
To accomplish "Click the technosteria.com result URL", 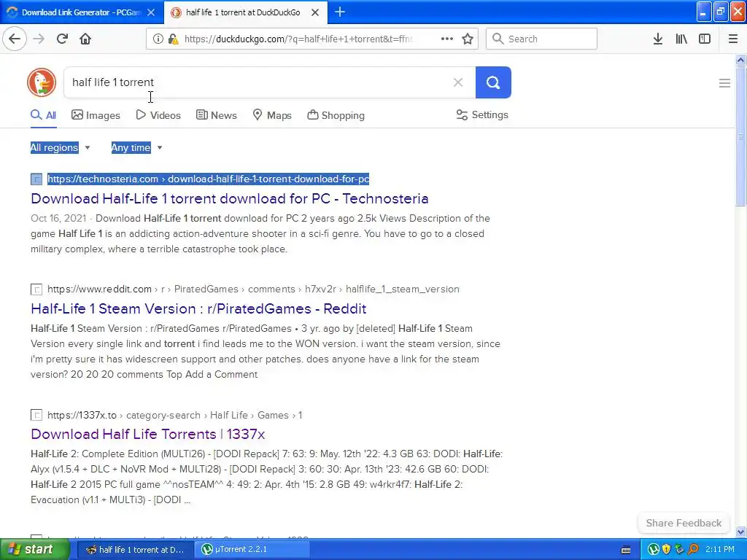I will point(208,179).
